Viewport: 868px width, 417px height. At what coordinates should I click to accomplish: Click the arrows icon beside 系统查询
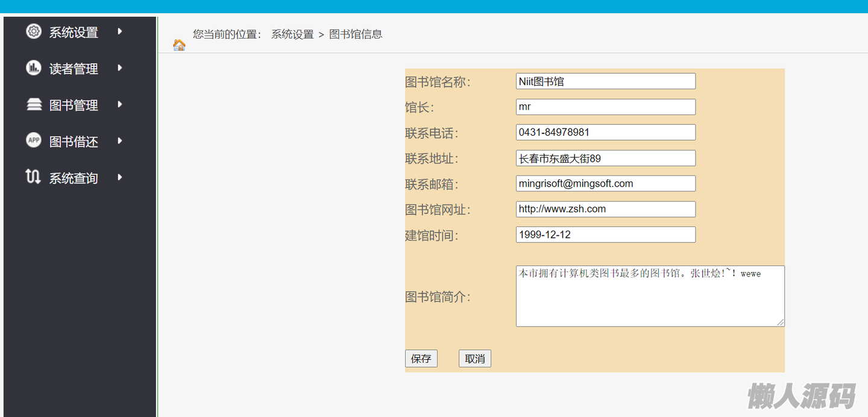34,177
